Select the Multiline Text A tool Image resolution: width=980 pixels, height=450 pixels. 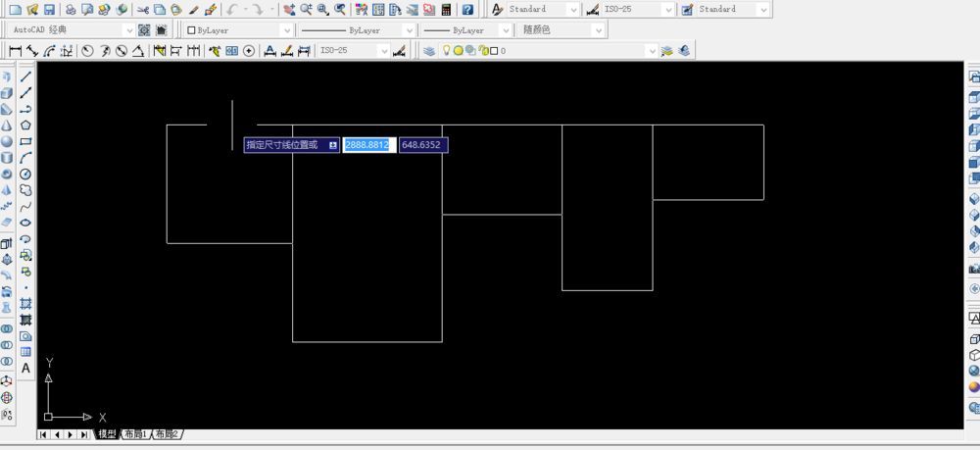click(x=25, y=368)
